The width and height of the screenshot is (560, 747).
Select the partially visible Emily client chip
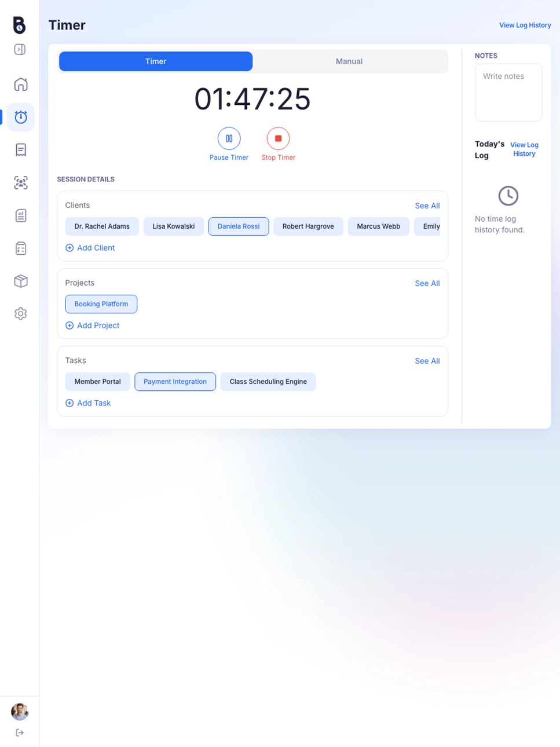tap(427, 226)
